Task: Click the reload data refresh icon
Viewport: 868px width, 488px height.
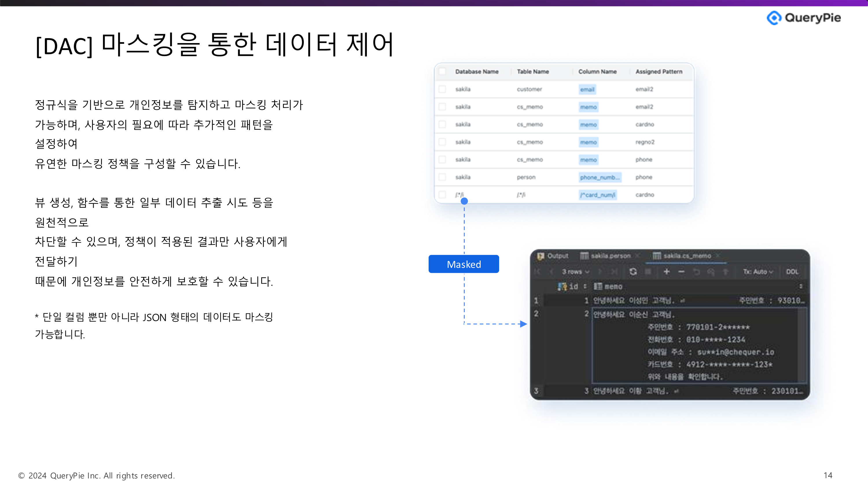Action: click(x=633, y=271)
